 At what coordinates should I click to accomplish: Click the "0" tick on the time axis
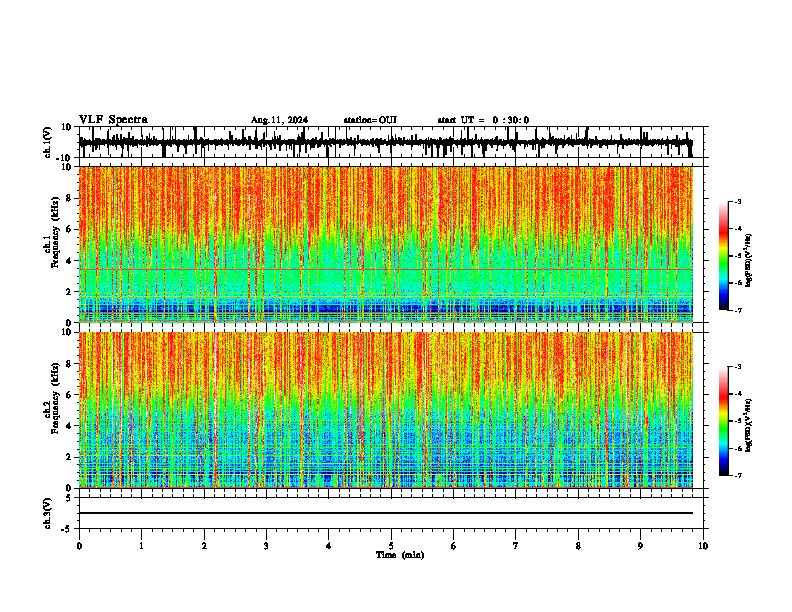point(79,546)
